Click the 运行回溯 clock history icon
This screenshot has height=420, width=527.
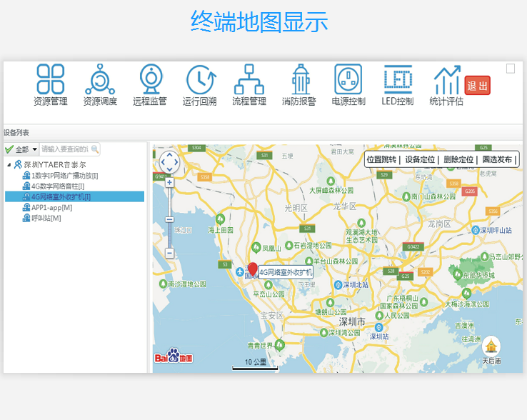tap(200, 84)
